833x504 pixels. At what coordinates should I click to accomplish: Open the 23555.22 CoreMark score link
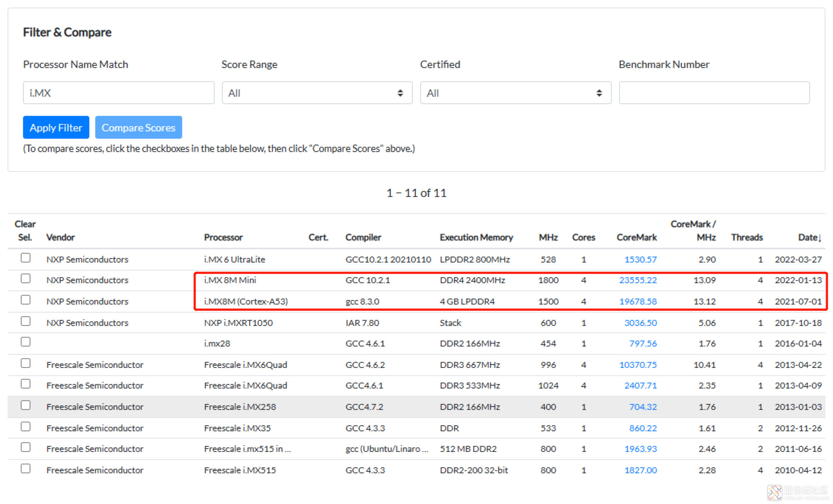pos(638,280)
